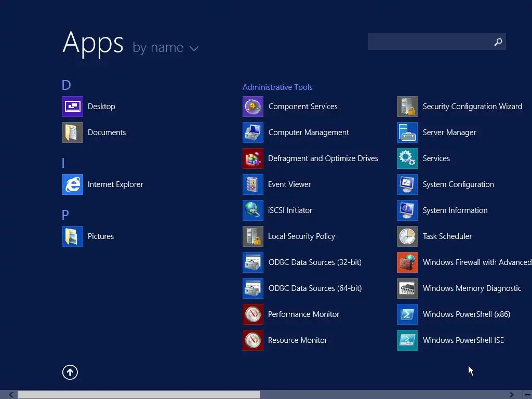Click the 'Internet Explorer' label text

[x=115, y=184]
